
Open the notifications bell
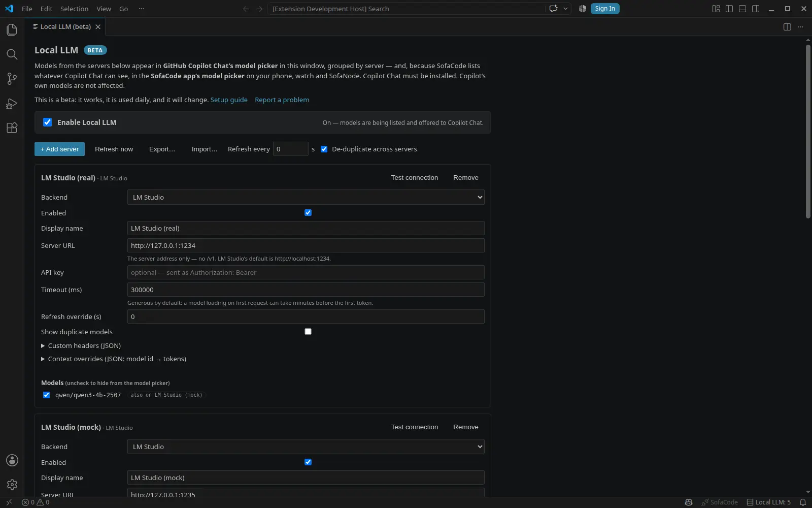pyautogui.click(x=803, y=502)
